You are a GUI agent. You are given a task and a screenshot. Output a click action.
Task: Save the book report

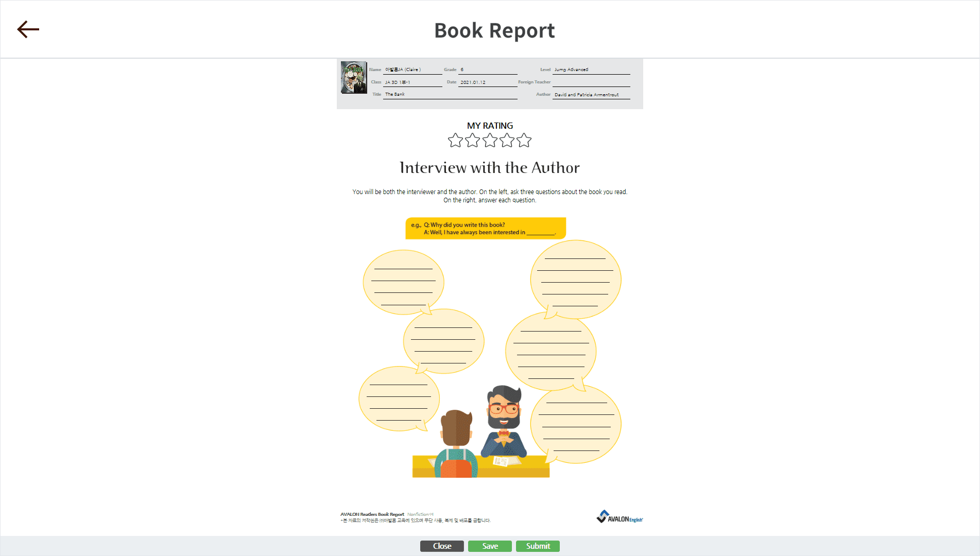pyautogui.click(x=490, y=546)
